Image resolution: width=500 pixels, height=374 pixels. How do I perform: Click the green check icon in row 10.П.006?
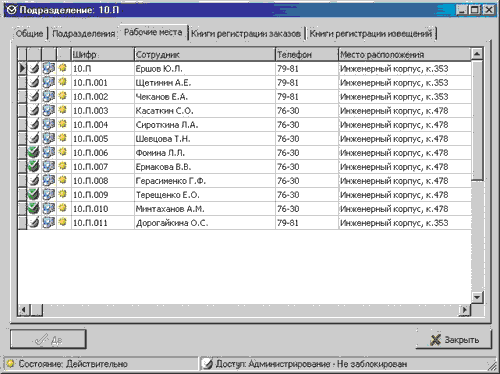pyautogui.click(x=34, y=152)
